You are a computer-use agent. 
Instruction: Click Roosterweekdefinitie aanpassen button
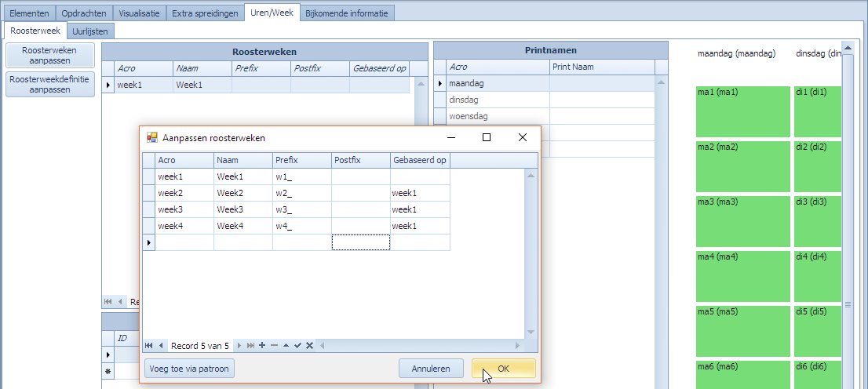[49, 84]
